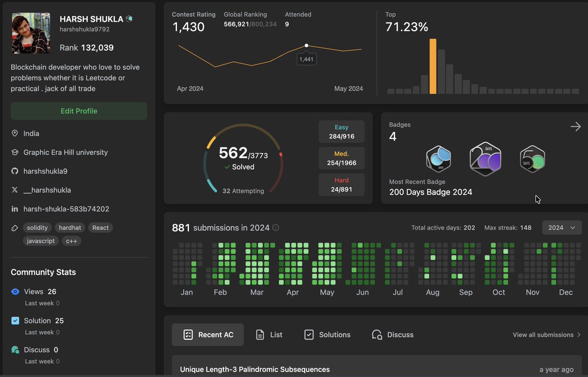Click View all submissions link
The height and width of the screenshot is (377, 588).
pyautogui.click(x=547, y=335)
